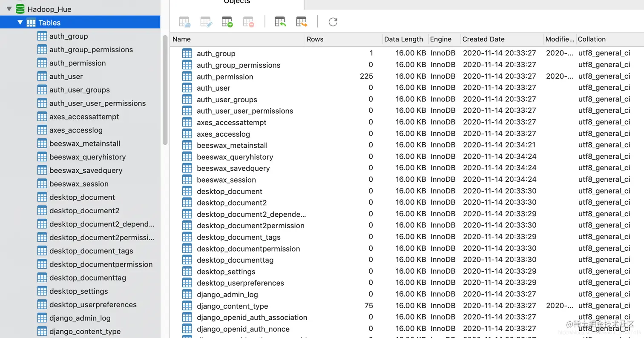Click the row count 225 cell
Image resolution: width=644 pixels, height=338 pixels.
click(x=366, y=76)
